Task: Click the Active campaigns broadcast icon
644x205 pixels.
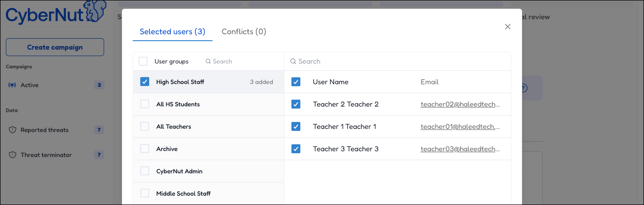Action: pyautogui.click(x=12, y=85)
